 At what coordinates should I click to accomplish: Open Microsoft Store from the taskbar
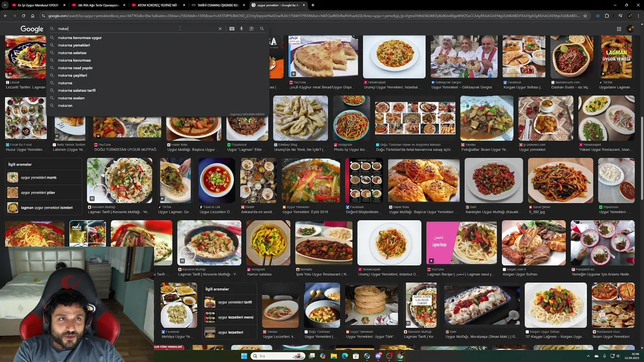tap(356, 356)
